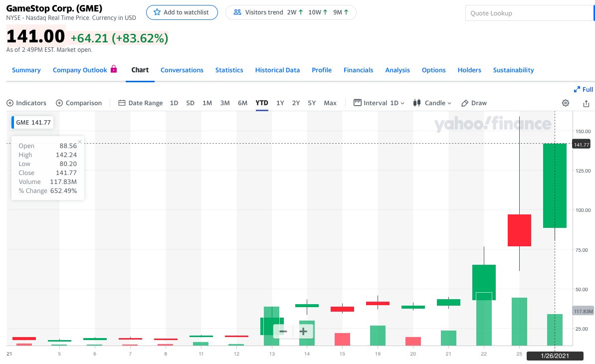View the Holders tab
This screenshot has height=364, width=595.
coord(469,70)
